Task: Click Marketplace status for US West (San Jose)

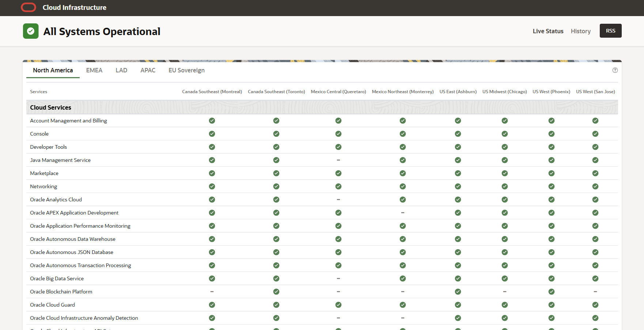Action: 595,173
